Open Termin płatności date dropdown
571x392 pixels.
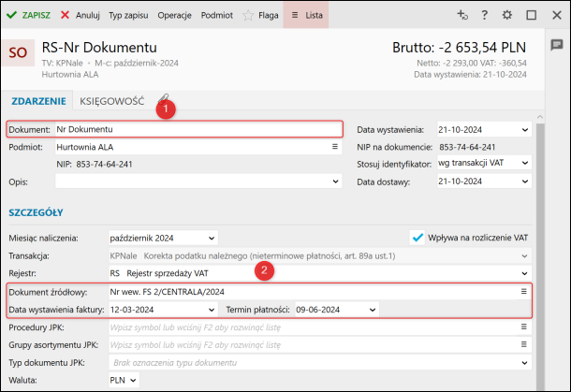(x=373, y=310)
